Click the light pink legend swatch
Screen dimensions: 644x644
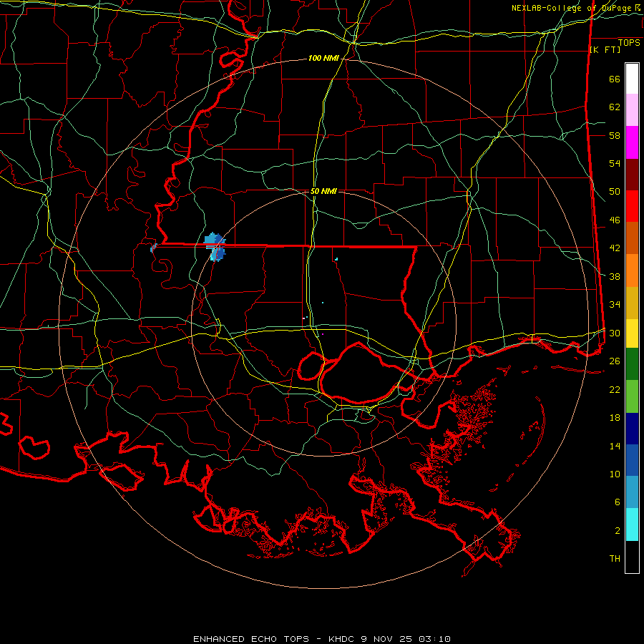click(x=632, y=110)
